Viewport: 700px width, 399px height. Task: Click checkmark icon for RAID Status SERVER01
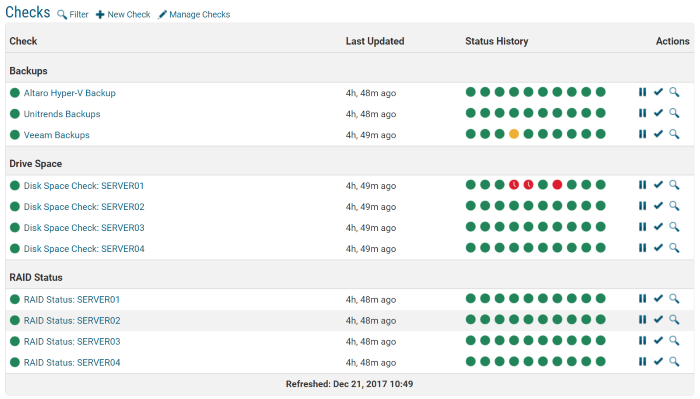[x=658, y=299]
